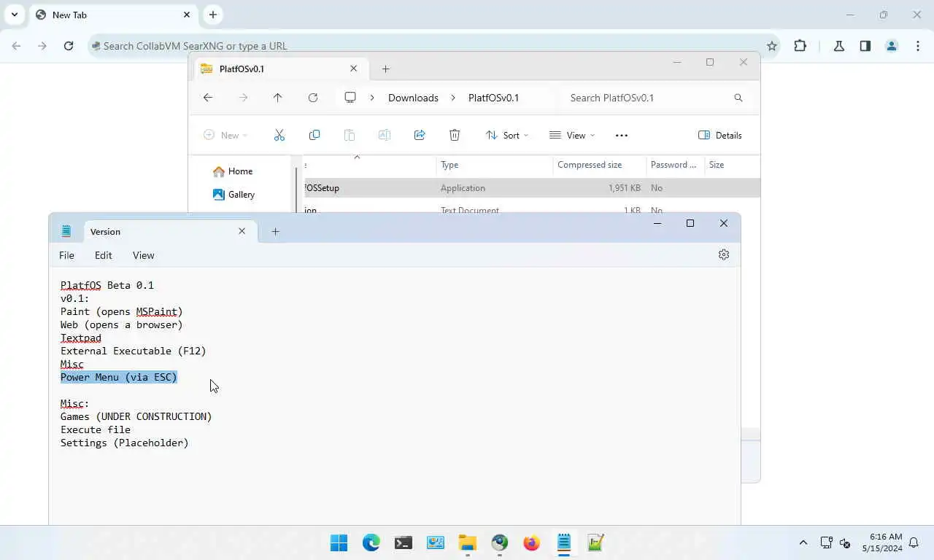The width and height of the screenshot is (934, 560).
Task: Open the Edit menu in Notepad
Action: tap(103, 255)
